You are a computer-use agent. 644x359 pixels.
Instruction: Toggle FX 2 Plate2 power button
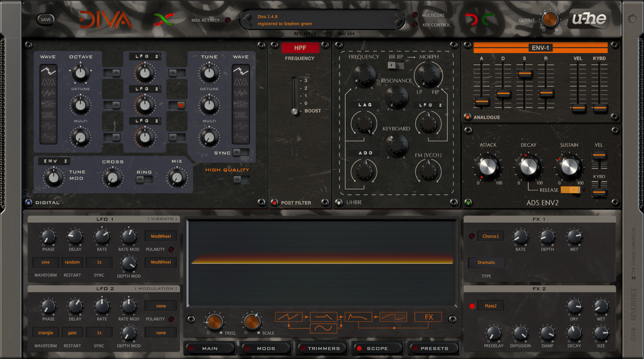472,306
